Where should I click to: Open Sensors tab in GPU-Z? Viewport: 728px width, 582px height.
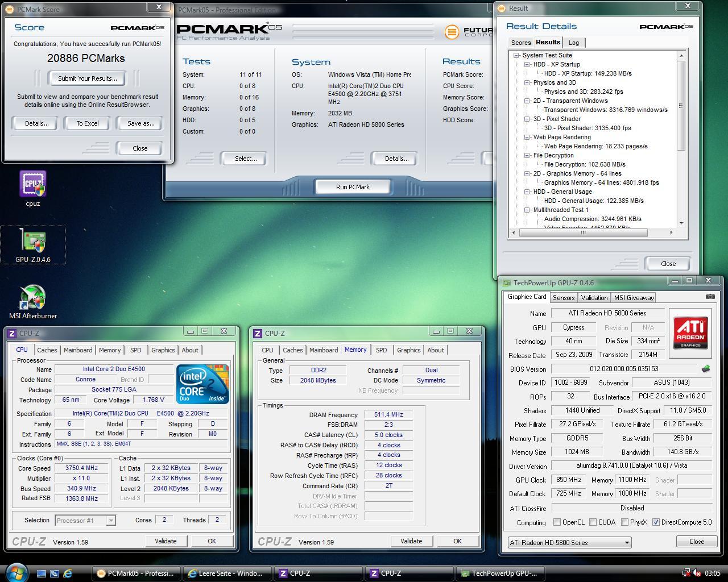[564, 297]
